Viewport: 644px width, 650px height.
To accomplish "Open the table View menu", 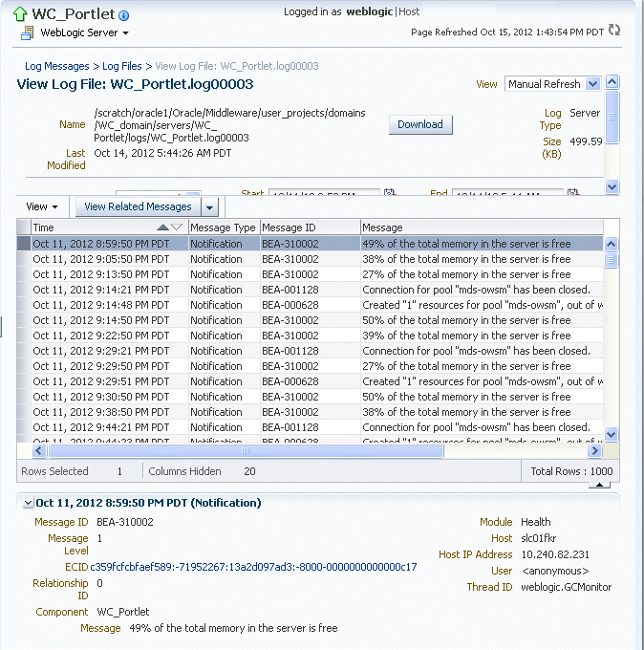I will click(x=42, y=206).
